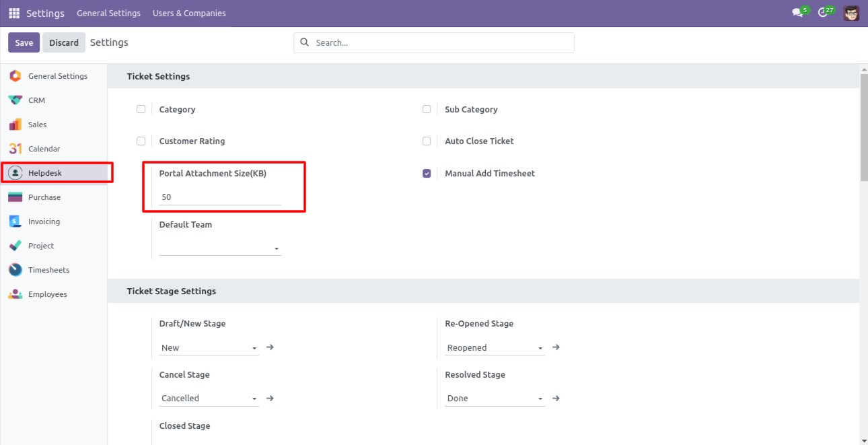
Task: Select the Purchase settings label
Action: coord(44,197)
